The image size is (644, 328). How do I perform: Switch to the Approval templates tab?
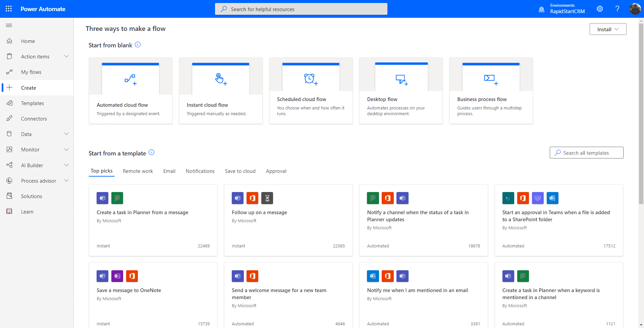[276, 171]
